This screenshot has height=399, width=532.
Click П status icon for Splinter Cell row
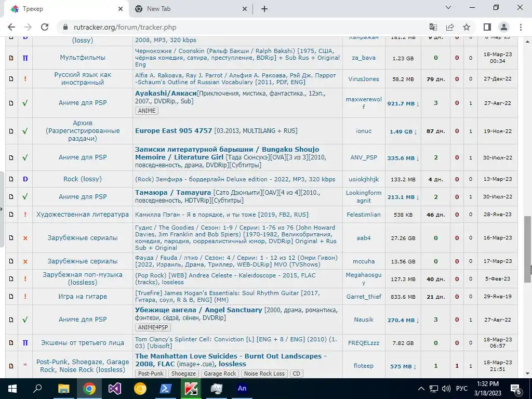pyautogui.click(x=25, y=343)
